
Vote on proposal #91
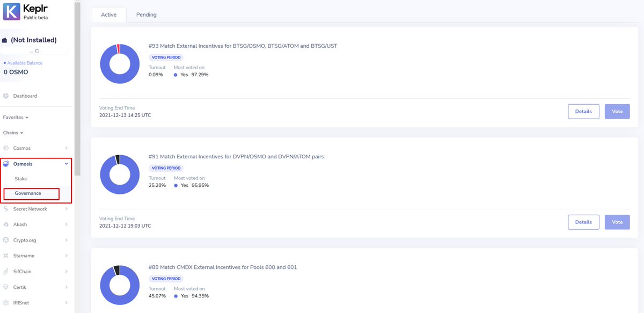tap(617, 222)
